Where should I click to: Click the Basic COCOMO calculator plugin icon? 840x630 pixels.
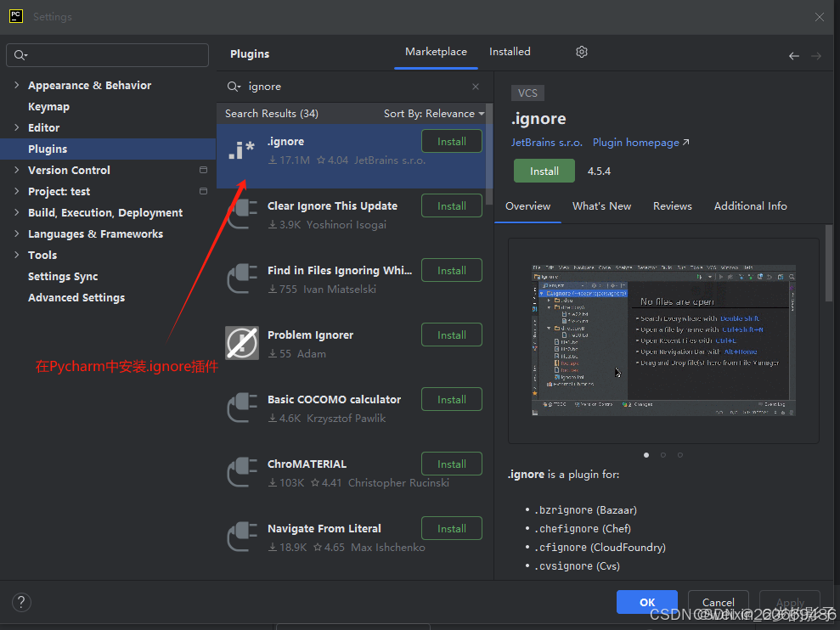pos(242,408)
